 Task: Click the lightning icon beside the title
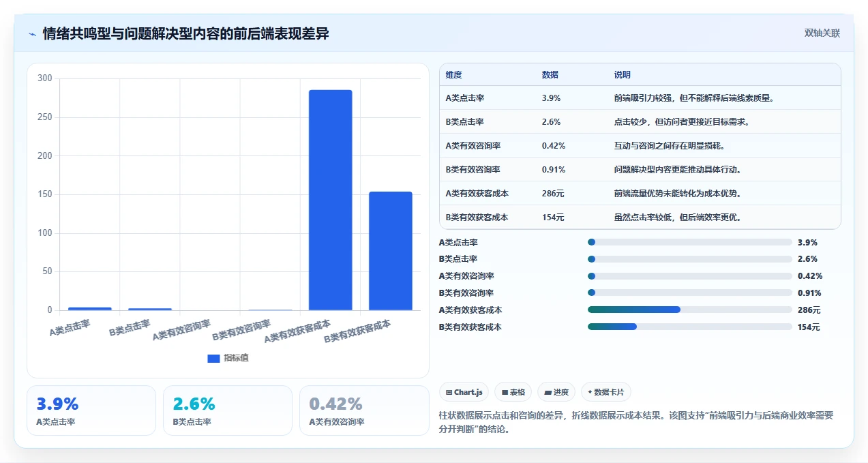(x=32, y=34)
